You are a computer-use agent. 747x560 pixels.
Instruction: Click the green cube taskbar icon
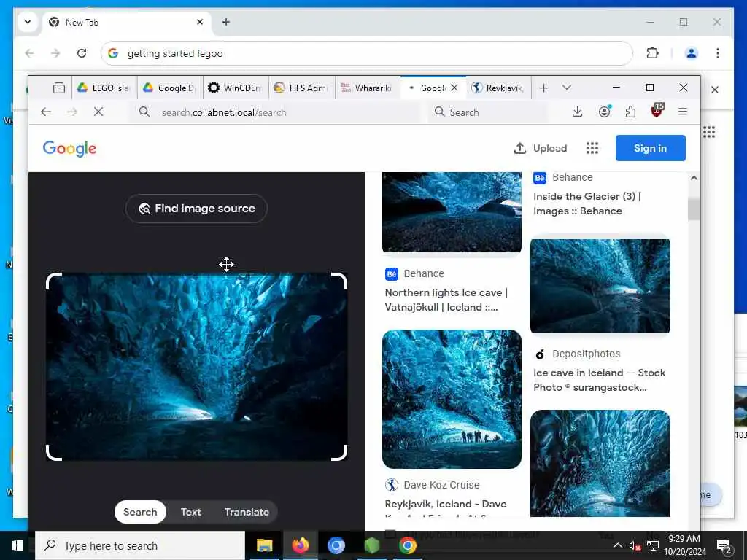(x=371, y=545)
